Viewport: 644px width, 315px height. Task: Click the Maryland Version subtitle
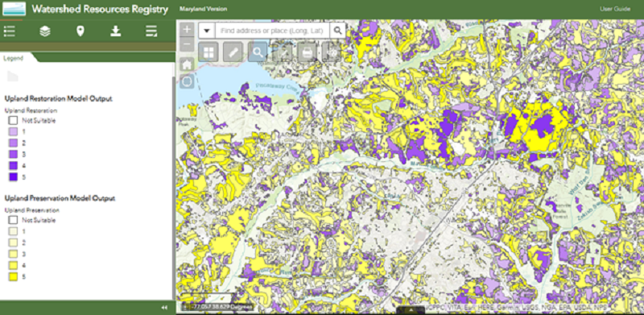pos(203,9)
